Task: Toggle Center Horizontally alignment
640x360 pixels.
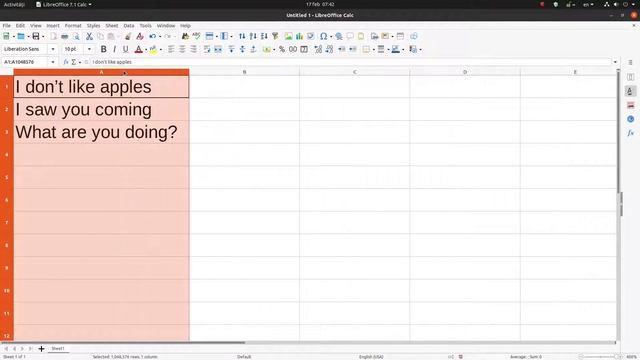Action: point(182,49)
